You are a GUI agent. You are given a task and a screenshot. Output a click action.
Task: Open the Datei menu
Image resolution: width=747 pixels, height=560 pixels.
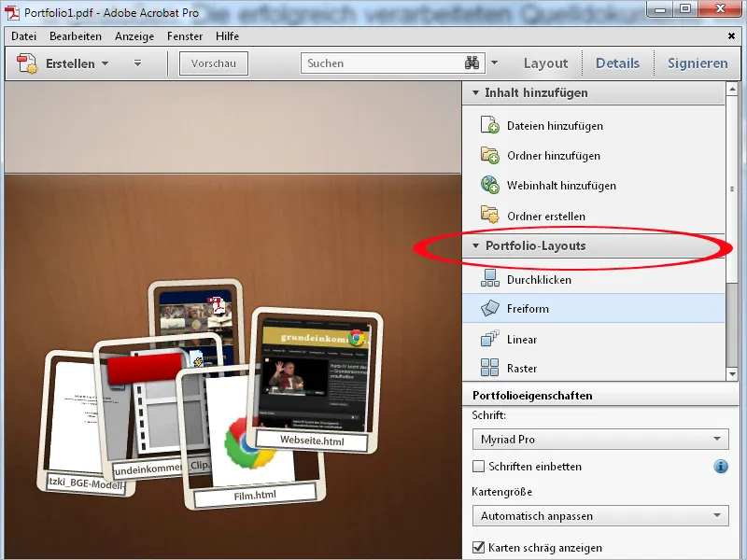(x=24, y=36)
